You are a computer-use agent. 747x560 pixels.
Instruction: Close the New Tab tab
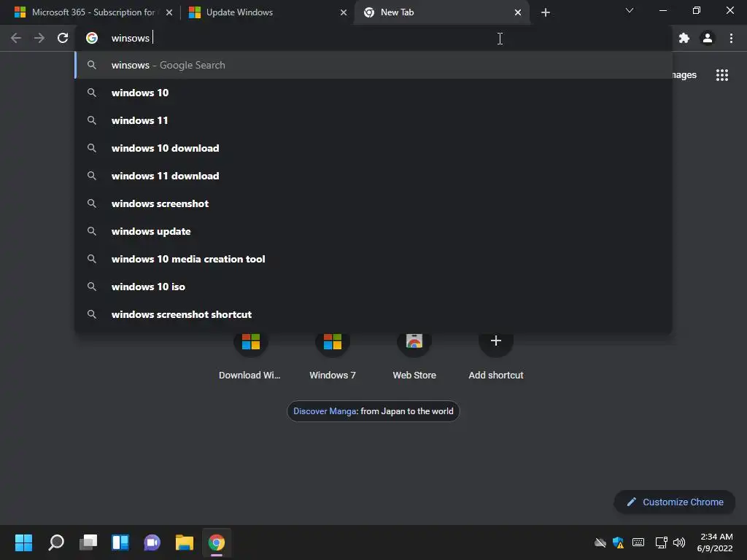point(518,13)
